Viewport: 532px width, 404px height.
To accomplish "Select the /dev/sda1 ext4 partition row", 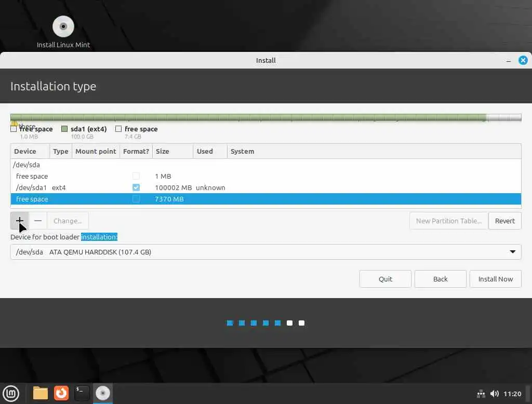I will (x=265, y=187).
